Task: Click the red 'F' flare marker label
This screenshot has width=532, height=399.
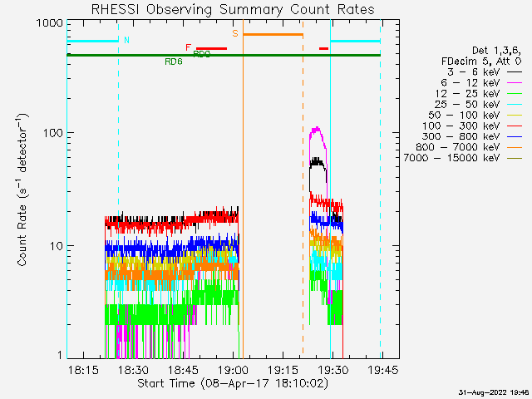Action: coord(189,47)
